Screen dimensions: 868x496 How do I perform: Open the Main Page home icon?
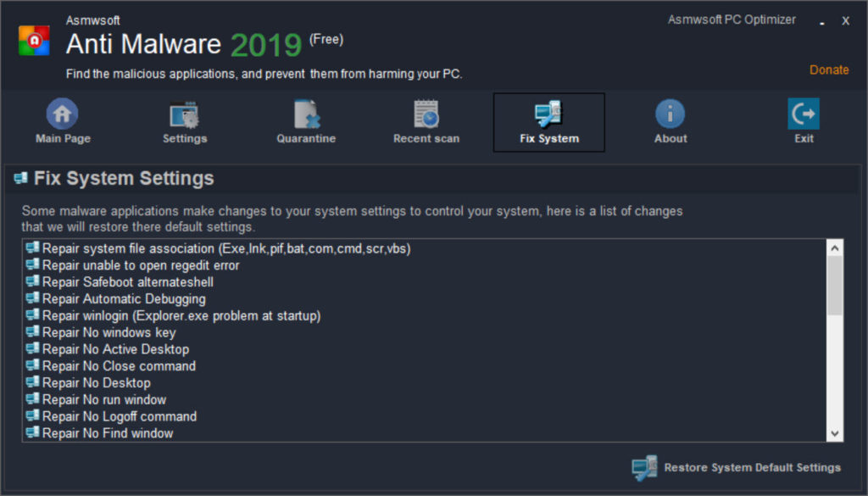click(x=62, y=114)
